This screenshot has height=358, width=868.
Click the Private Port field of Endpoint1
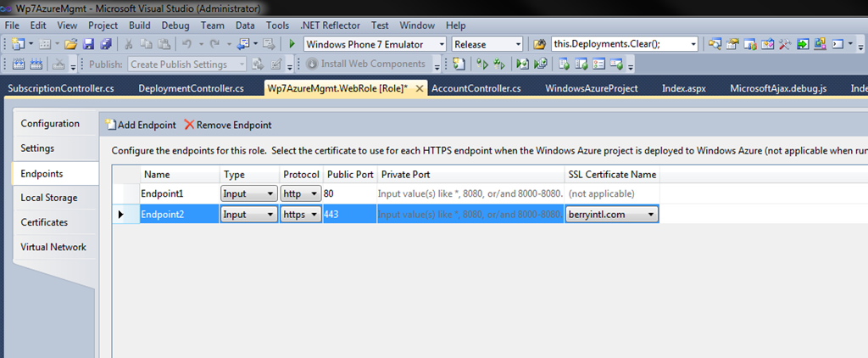[x=470, y=194]
